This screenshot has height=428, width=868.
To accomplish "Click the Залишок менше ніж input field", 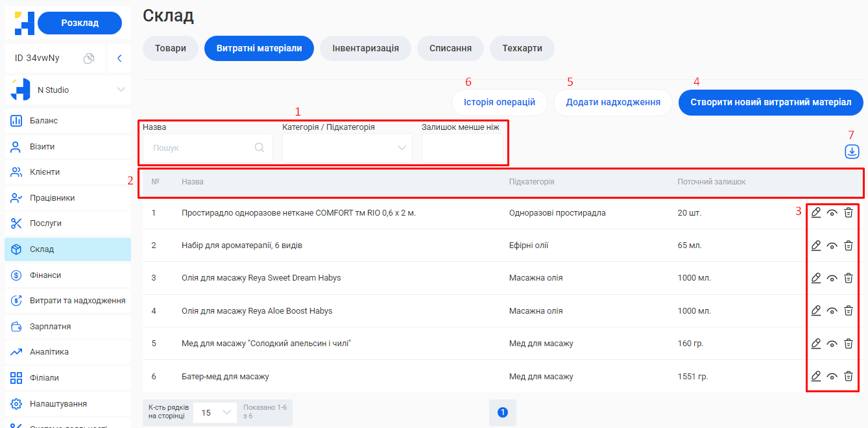I will pyautogui.click(x=463, y=148).
